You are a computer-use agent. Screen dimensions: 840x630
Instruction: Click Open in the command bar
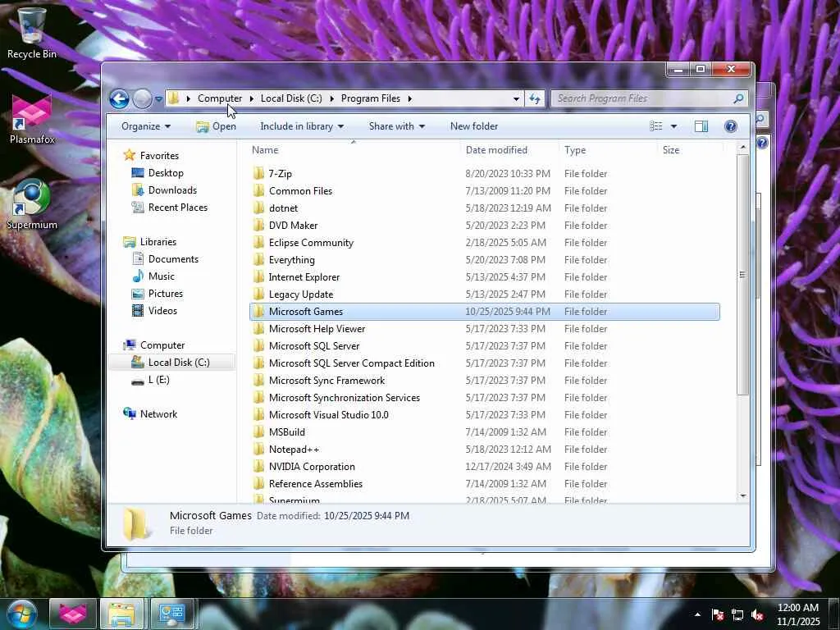[x=217, y=126]
